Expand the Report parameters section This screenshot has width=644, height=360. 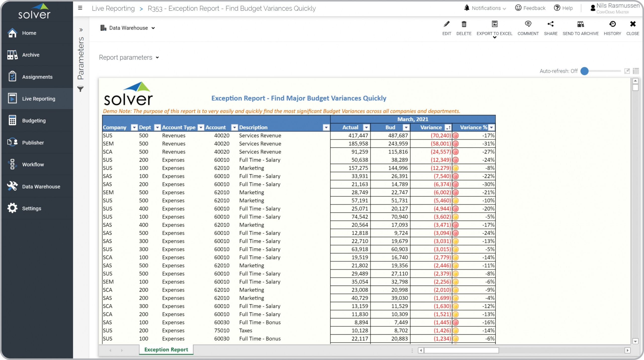coord(129,57)
